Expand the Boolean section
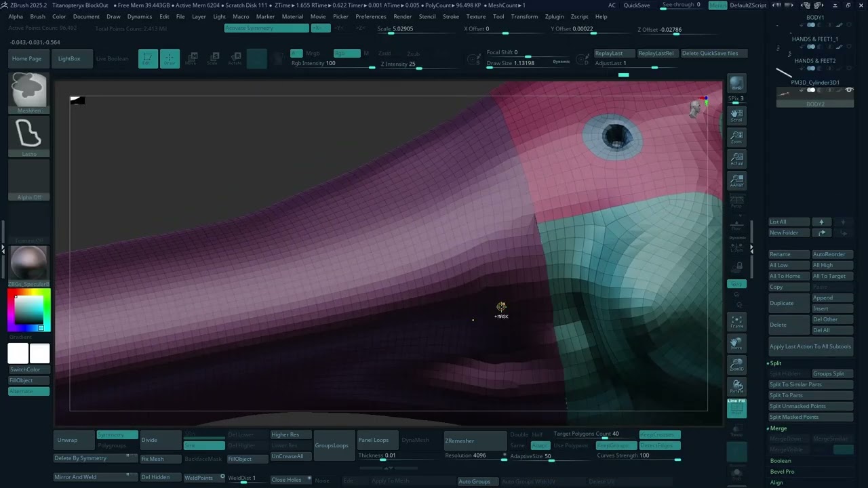Image resolution: width=868 pixels, height=488 pixels. 781,460
